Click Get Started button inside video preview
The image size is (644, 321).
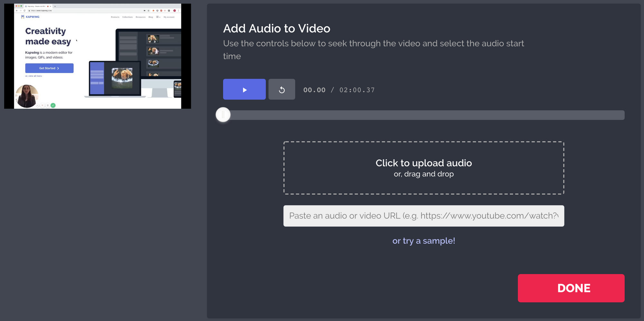tap(49, 68)
